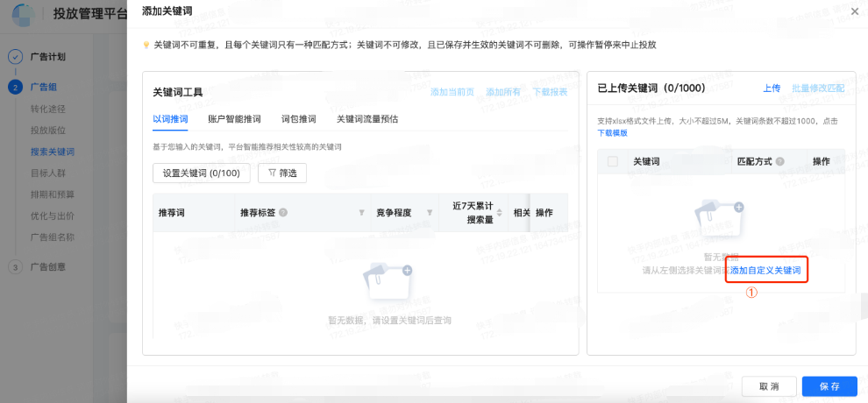Click the 推荐标签 help question icon
868x403 pixels.
click(283, 213)
